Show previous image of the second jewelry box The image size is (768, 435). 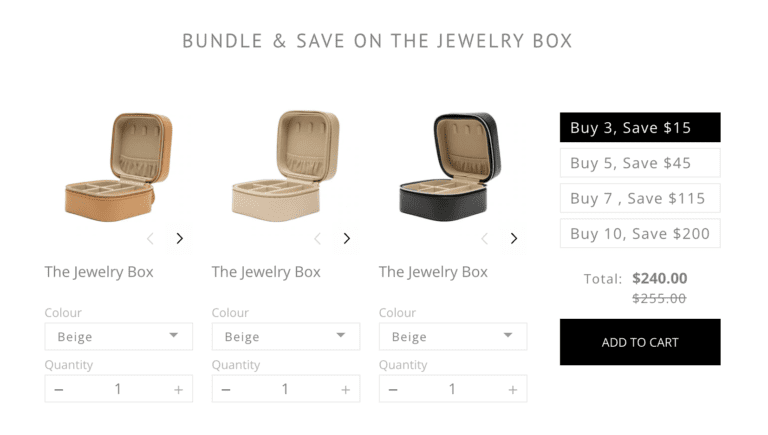coord(318,238)
